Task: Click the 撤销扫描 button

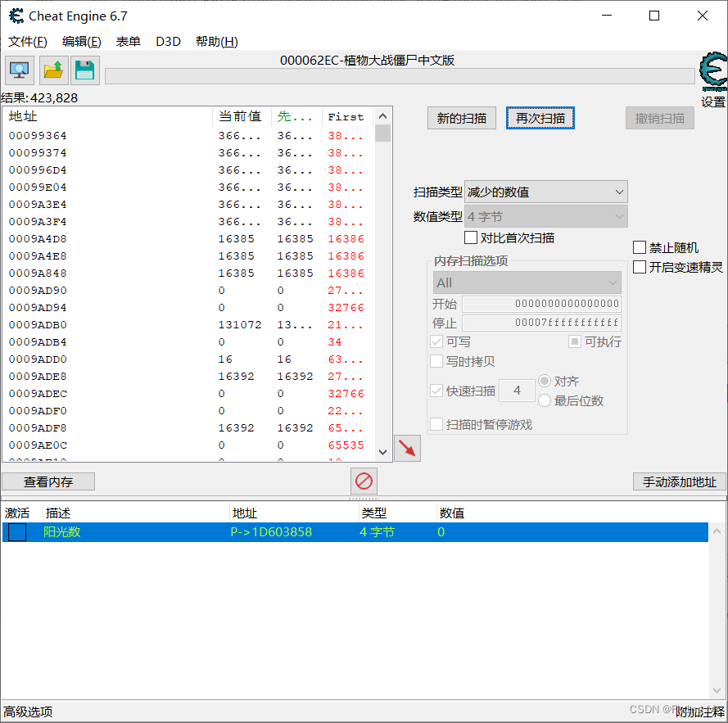Action: 660,119
